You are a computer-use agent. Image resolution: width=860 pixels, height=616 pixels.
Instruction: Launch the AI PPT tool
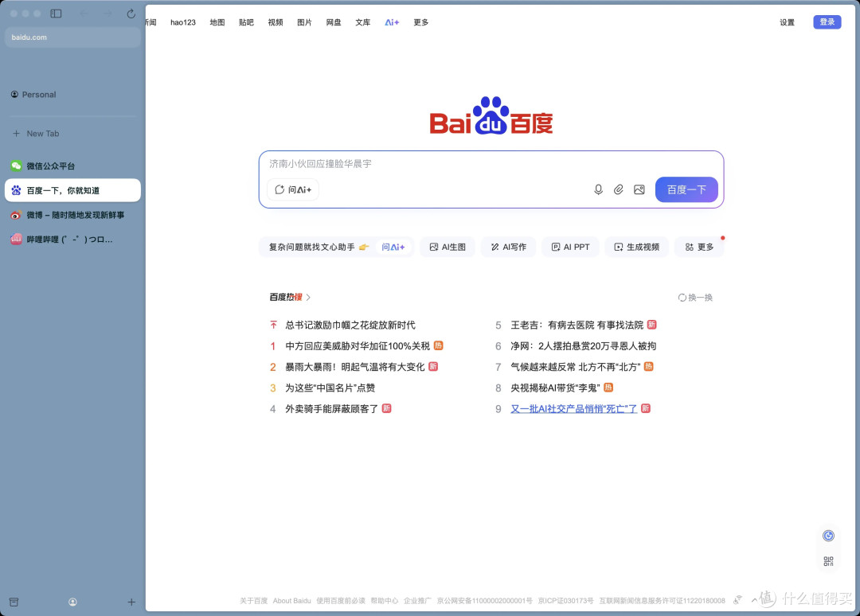point(570,247)
